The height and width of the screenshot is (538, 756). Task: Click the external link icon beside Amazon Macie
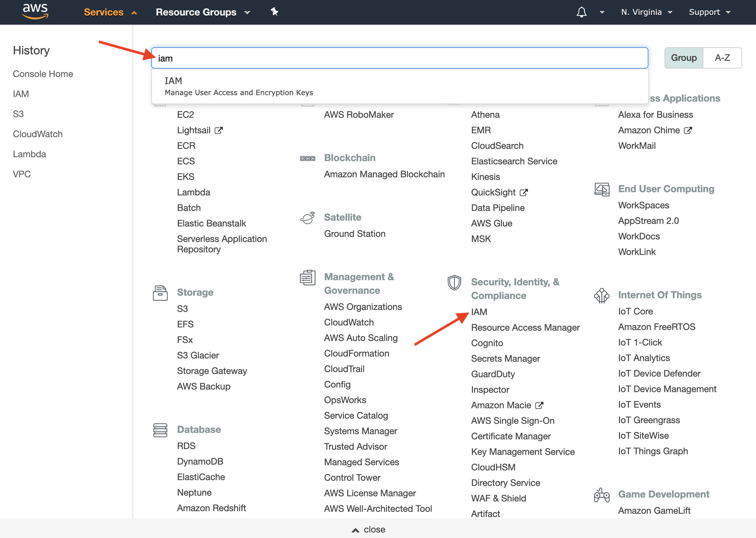(x=539, y=405)
